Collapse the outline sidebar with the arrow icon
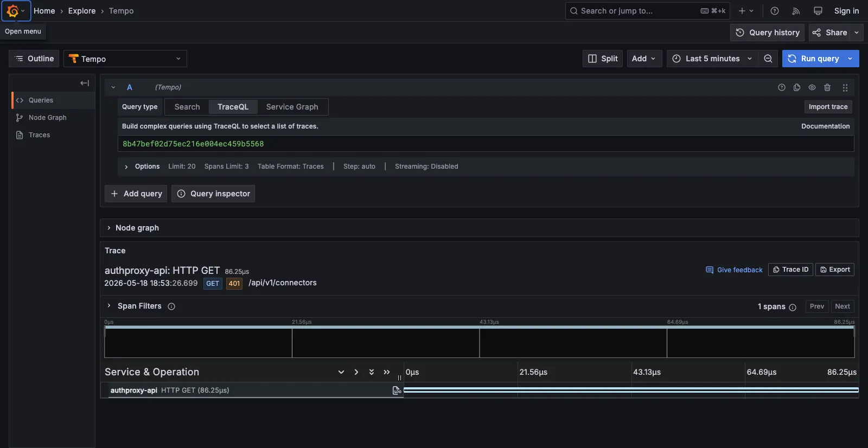 click(x=85, y=83)
